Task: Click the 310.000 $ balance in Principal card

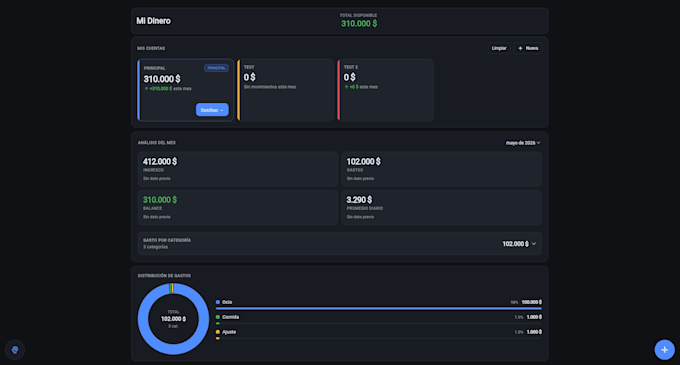Action: pos(162,79)
